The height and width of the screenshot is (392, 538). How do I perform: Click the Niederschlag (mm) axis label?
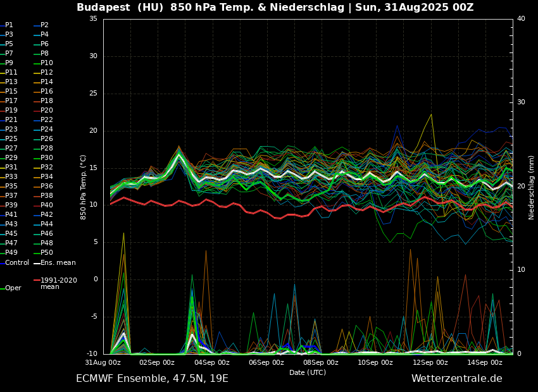pyautogui.click(x=532, y=187)
